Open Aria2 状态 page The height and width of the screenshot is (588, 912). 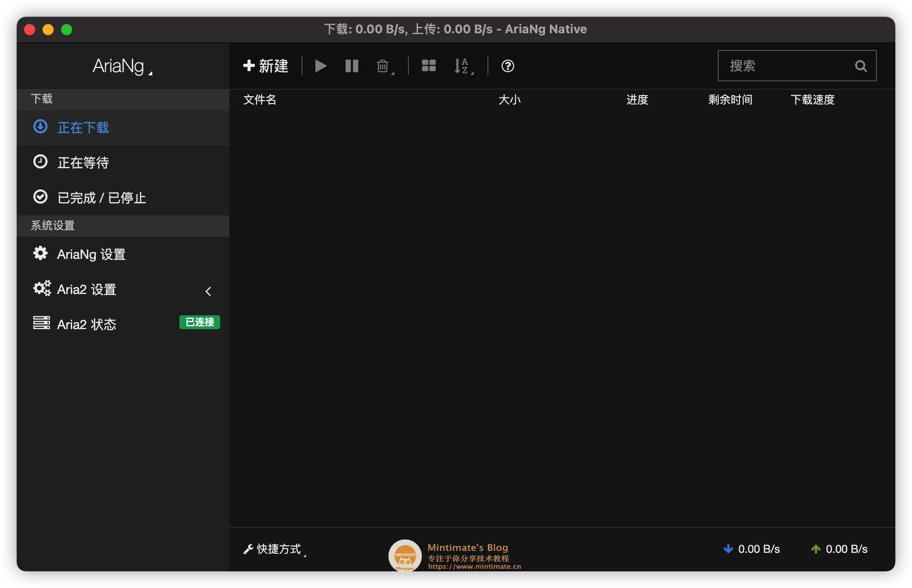coord(123,325)
